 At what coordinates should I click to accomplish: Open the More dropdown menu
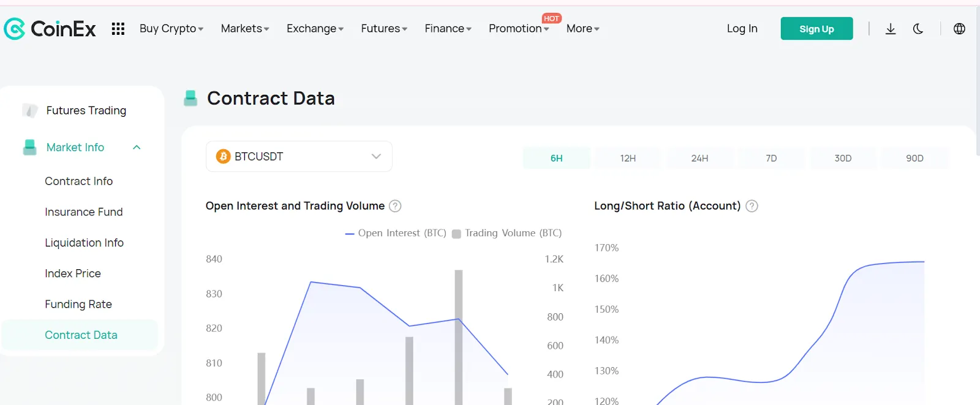point(583,29)
